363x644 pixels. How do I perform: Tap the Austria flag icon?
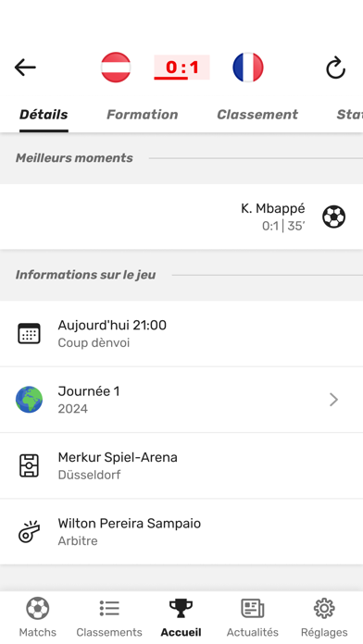116,68
